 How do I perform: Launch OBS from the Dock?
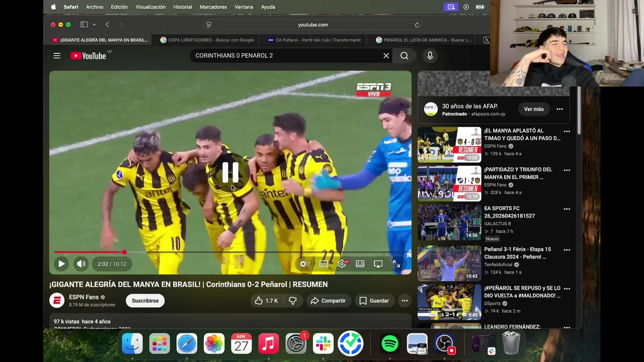tap(444, 344)
